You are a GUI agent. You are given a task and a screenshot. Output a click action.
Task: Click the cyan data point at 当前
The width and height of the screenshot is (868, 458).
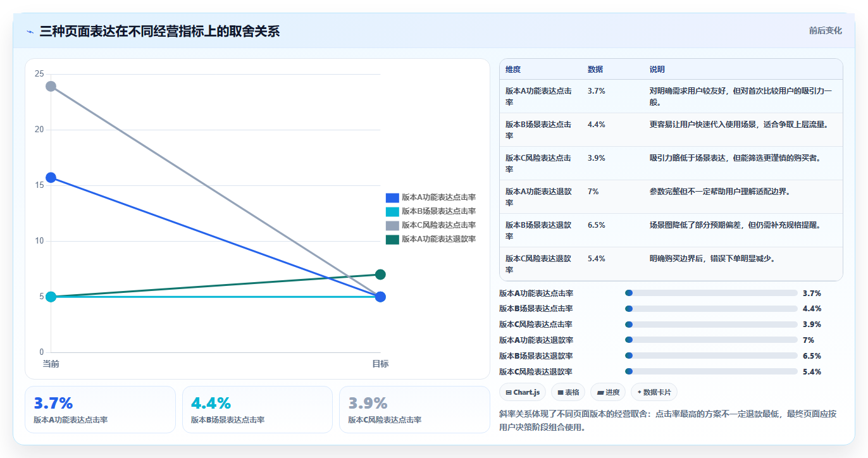click(51, 297)
